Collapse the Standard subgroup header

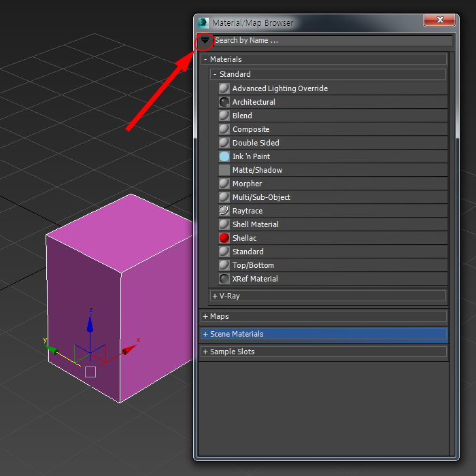coord(328,74)
